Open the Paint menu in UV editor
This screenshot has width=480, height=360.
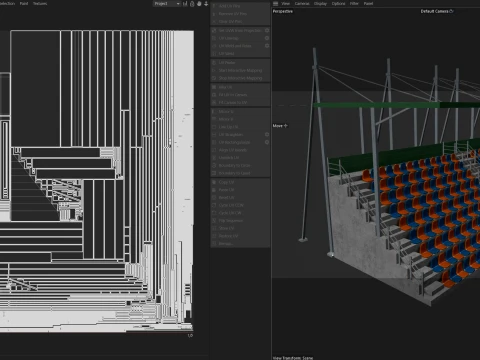coord(24,4)
